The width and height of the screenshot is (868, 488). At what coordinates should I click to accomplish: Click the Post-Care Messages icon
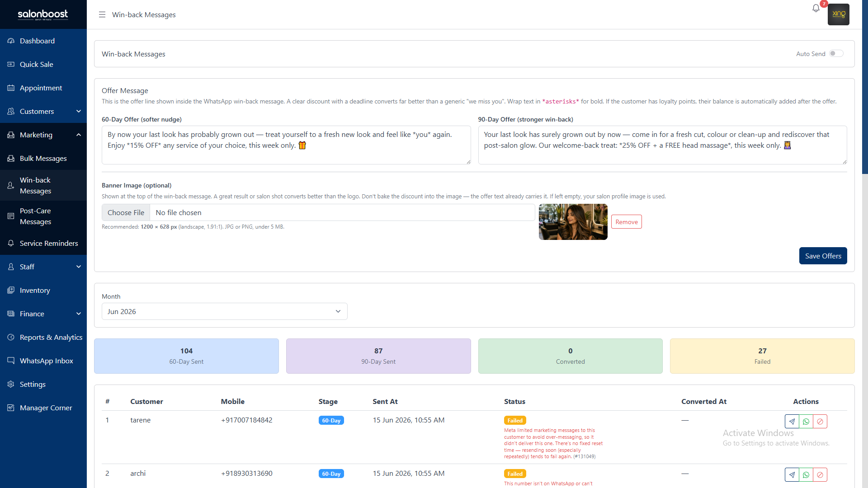(x=11, y=216)
